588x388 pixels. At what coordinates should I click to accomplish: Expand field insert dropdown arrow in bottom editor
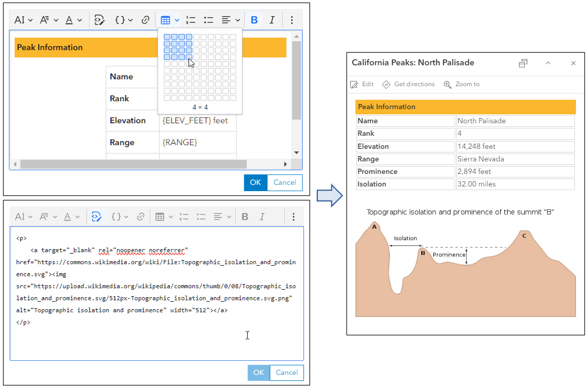(126, 217)
